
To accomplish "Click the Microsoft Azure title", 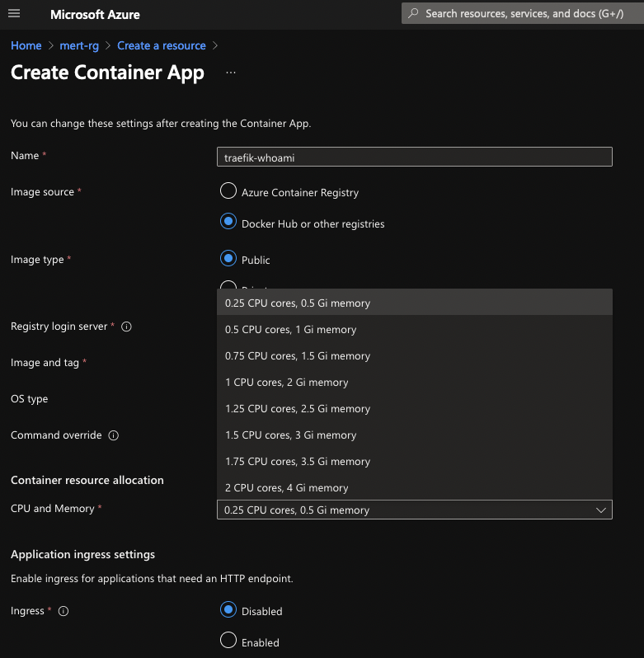I will coord(95,14).
